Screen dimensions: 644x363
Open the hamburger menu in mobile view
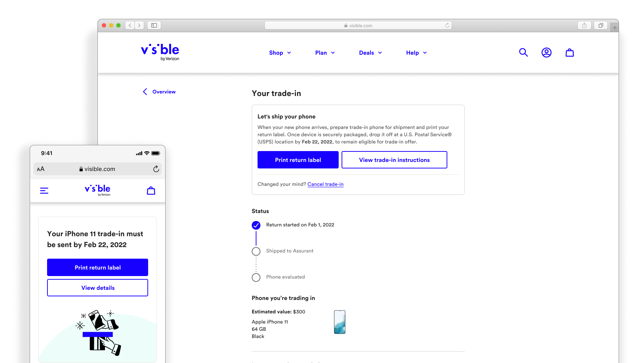pyautogui.click(x=44, y=191)
